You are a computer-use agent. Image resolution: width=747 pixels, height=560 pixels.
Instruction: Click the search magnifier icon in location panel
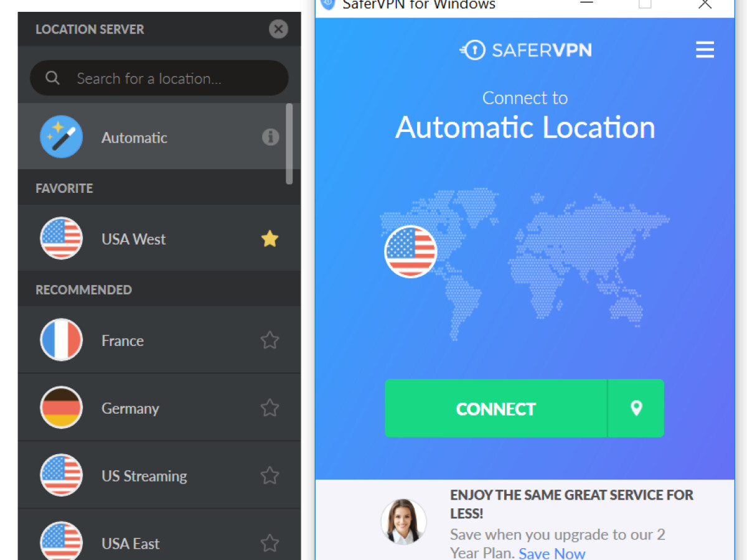point(52,78)
